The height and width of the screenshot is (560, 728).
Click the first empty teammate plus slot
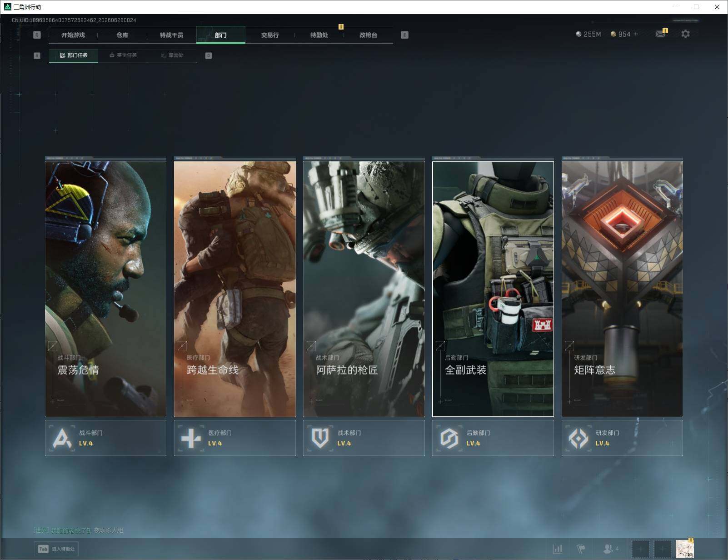click(x=641, y=549)
